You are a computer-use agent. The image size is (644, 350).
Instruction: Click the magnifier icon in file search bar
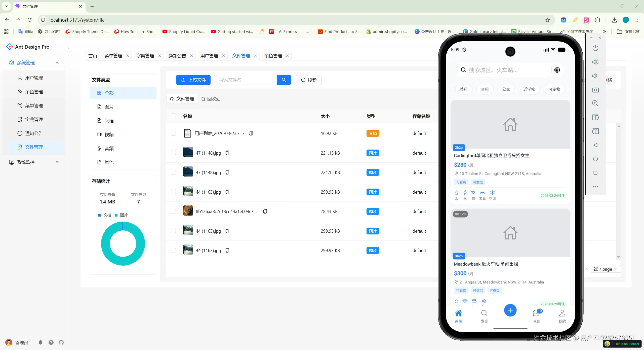tap(284, 80)
